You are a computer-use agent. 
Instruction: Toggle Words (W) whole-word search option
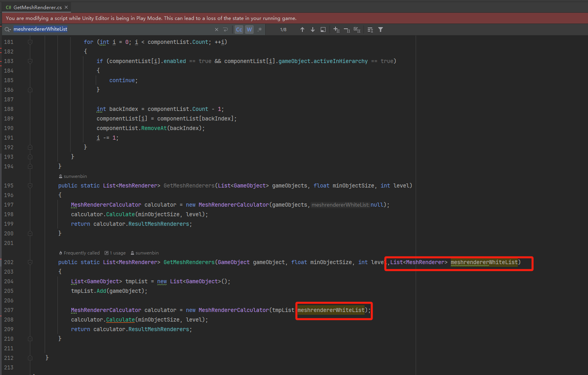249,29
